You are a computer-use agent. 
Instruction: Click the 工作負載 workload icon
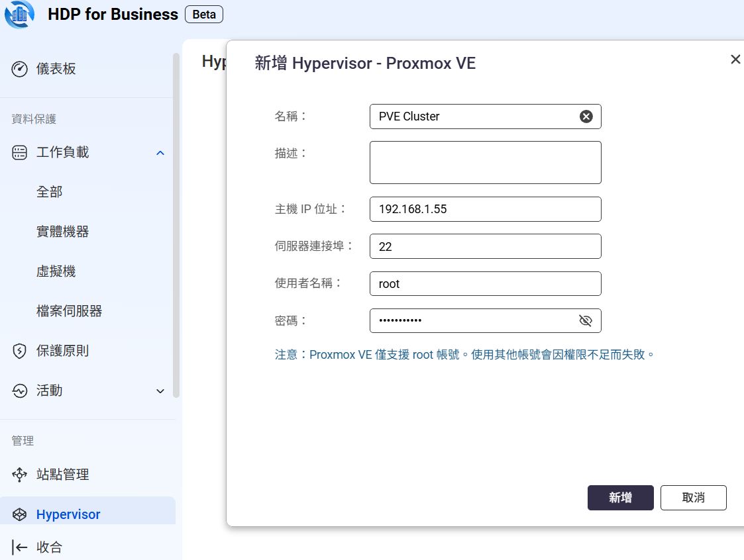pos(19,153)
